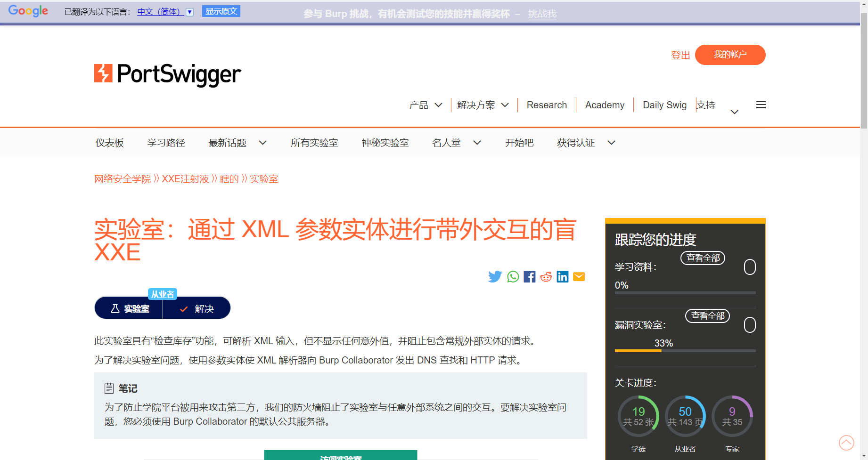The width and height of the screenshot is (868, 460).
Task: Click 查看全部 next to 学习资料
Action: click(703, 258)
